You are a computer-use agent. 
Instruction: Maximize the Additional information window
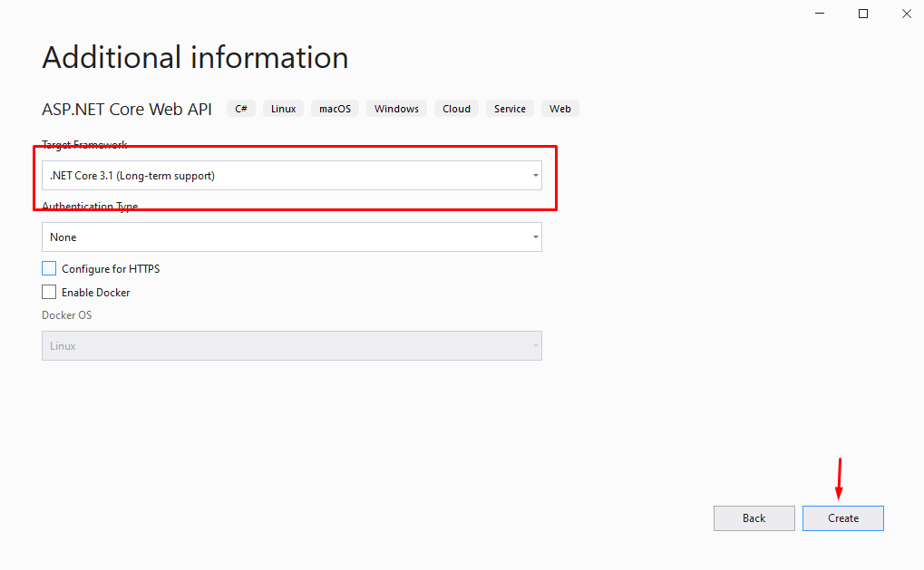point(862,14)
